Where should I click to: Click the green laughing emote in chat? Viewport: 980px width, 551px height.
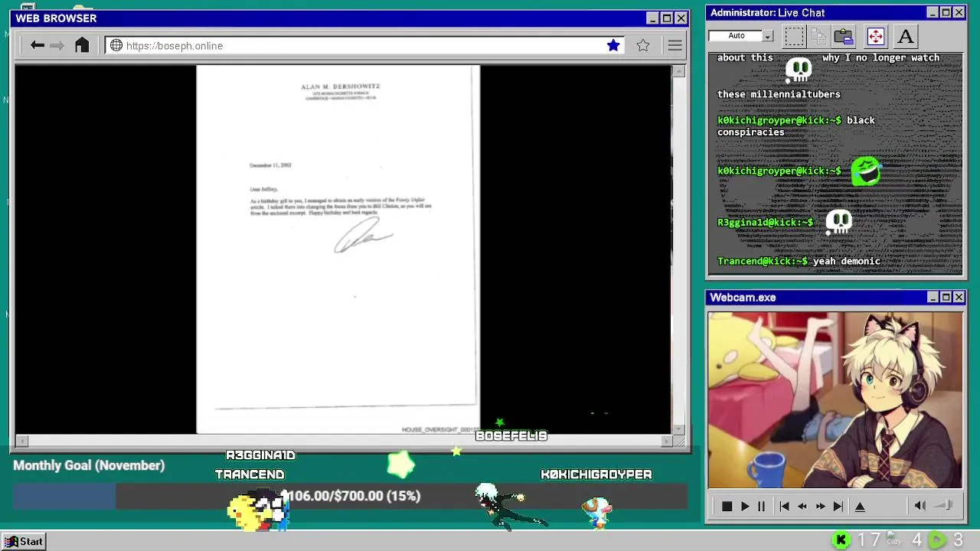point(866,171)
